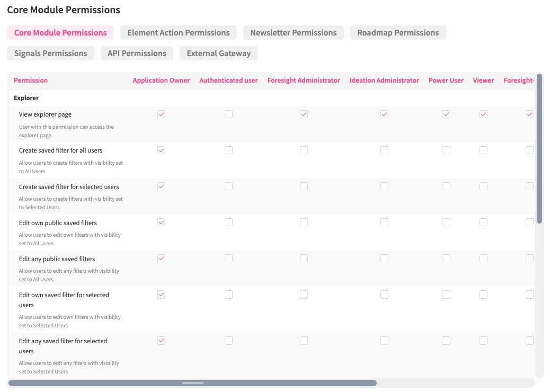Check Edit any saved filter for selected users, Foresight Administrator
The width and height of the screenshot is (550, 392).
tap(304, 341)
